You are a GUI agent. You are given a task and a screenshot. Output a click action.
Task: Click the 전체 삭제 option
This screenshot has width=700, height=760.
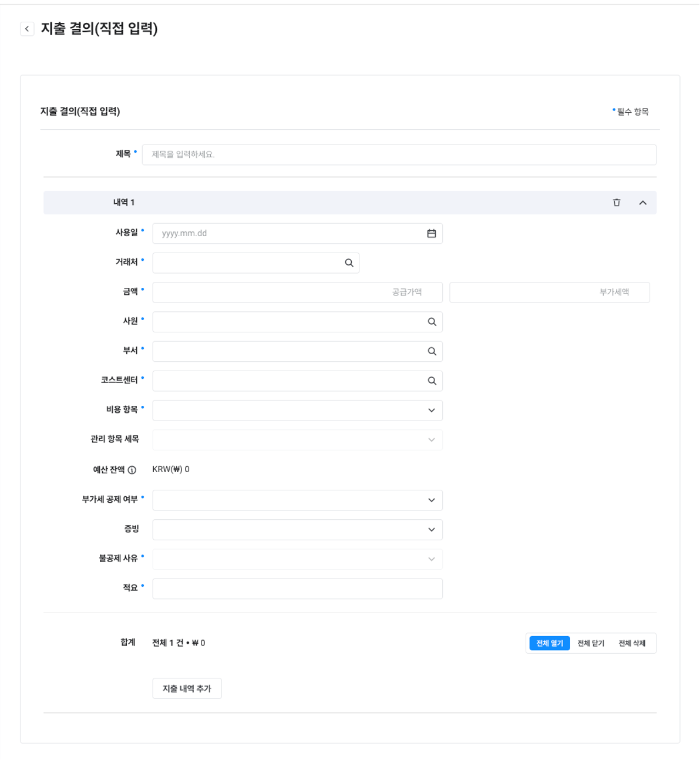[x=632, y=643]
